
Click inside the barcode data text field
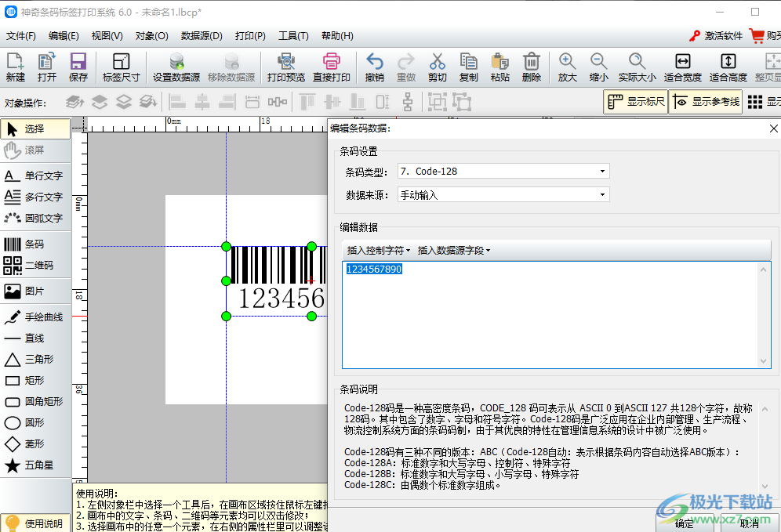coord(557,315)
